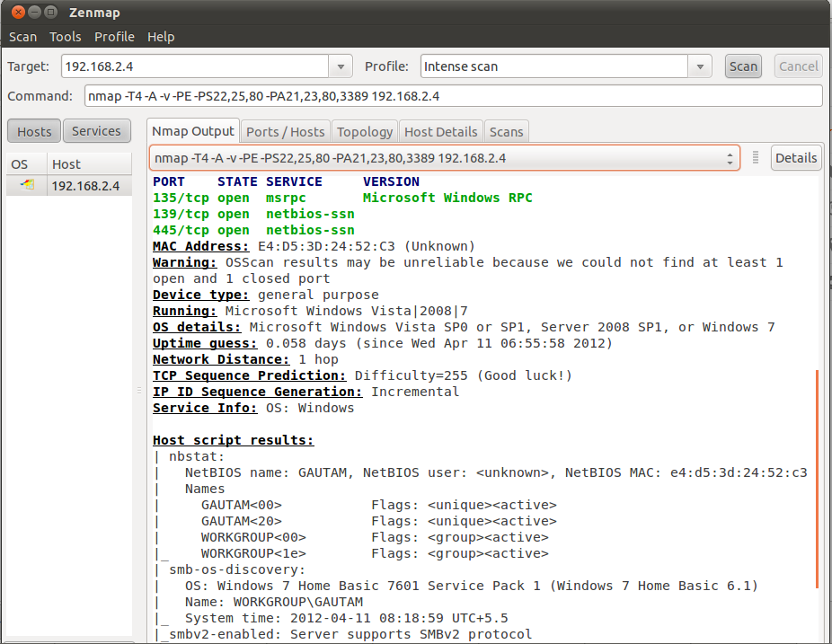Open the scan Details window
The height and width of the screenshot is (644, 832).
click(796, 157)
